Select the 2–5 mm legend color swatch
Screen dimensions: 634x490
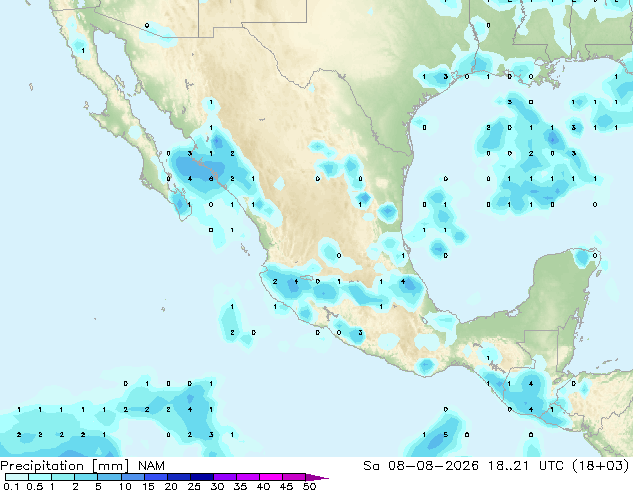(86, 477)
